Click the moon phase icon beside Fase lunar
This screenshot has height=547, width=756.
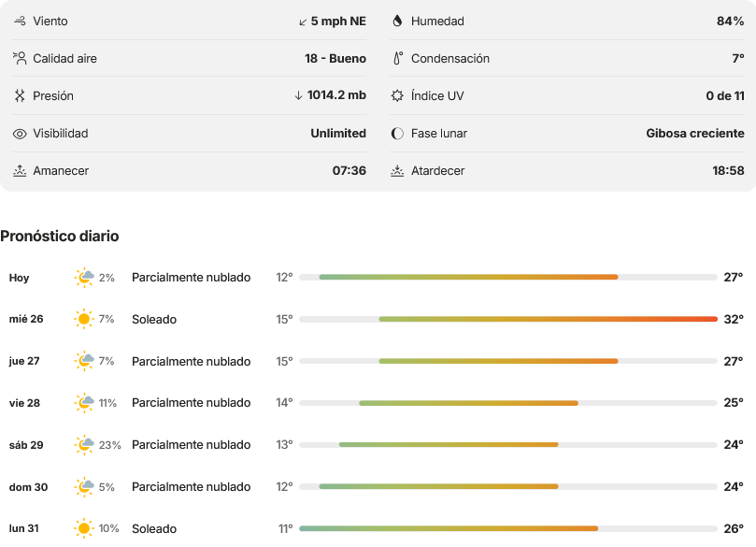[397, 134]
